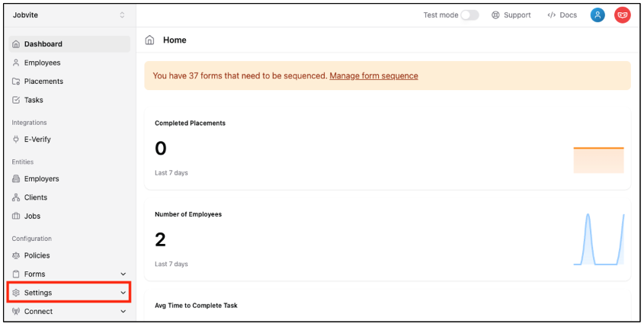
Task: Click the Number of Employees line chart
Action: [x=599, y=239]
